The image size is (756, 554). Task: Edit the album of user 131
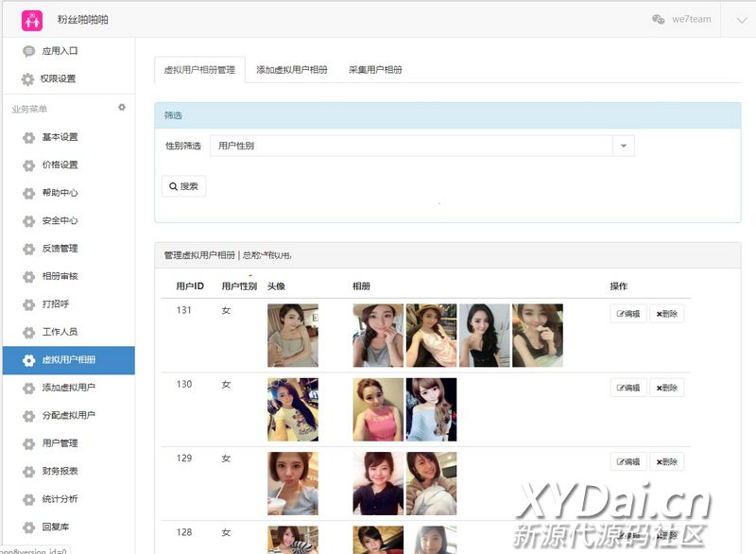click(x=628, y=314)
